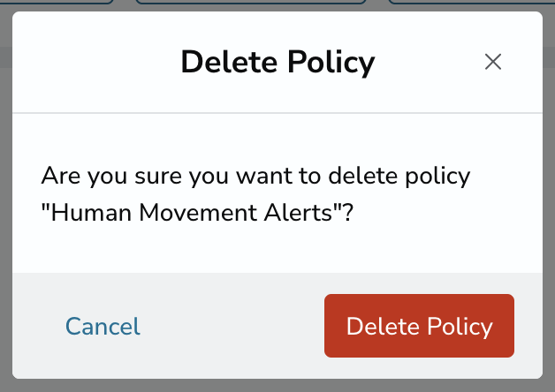The image size is (555, 392).
Task: Click the obscured outlined box above dialog center
Action: pos(251,2)
